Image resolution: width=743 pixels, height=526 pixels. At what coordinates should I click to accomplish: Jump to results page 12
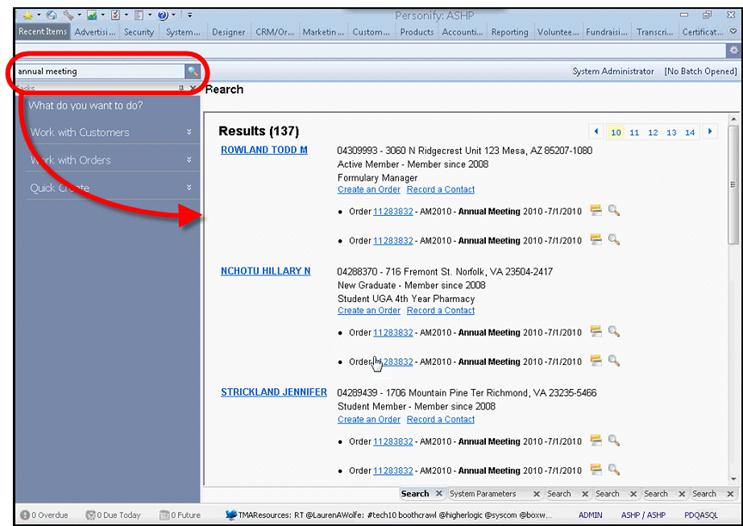pyautogui.click(x=653, y=132)
